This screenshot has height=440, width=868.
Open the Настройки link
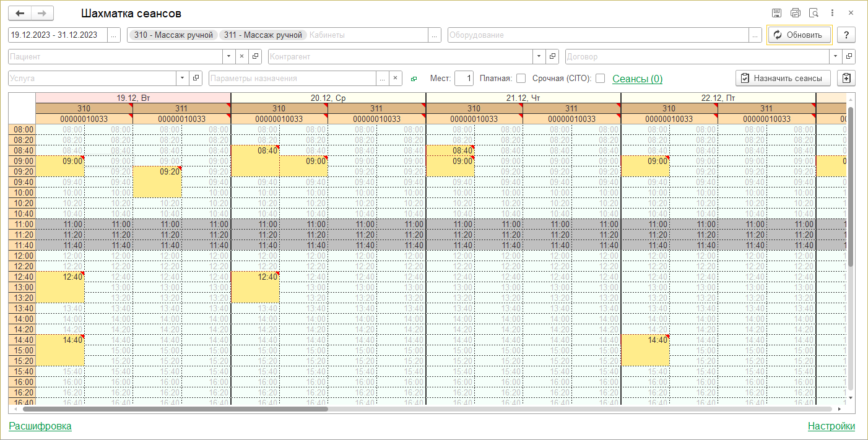(831, 426)
